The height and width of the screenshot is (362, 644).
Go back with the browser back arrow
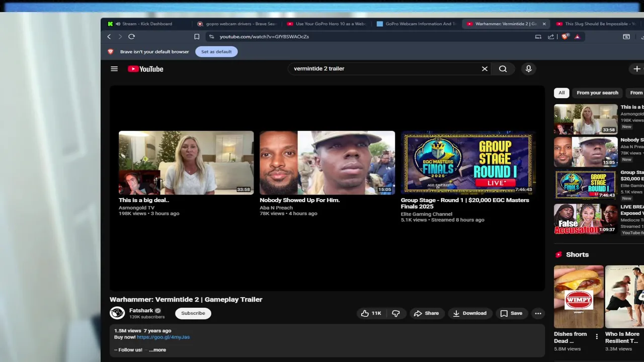click(x=109, y=37)
